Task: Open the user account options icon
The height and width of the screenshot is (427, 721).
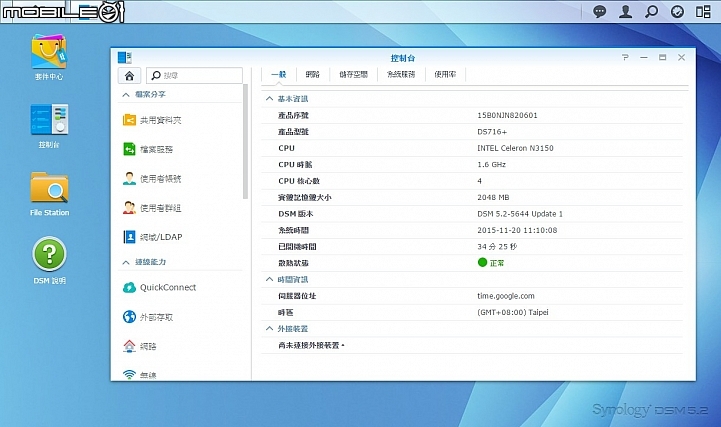Action: point(625,11)
